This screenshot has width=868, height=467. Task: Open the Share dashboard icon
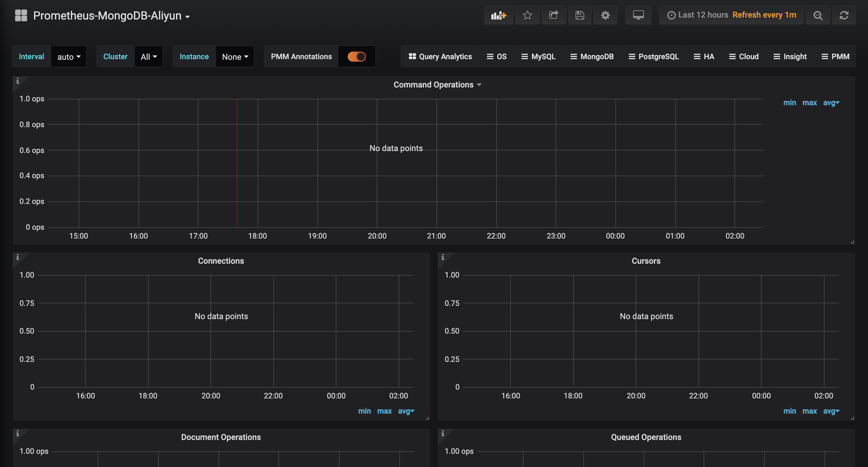(x=553, y=15)
